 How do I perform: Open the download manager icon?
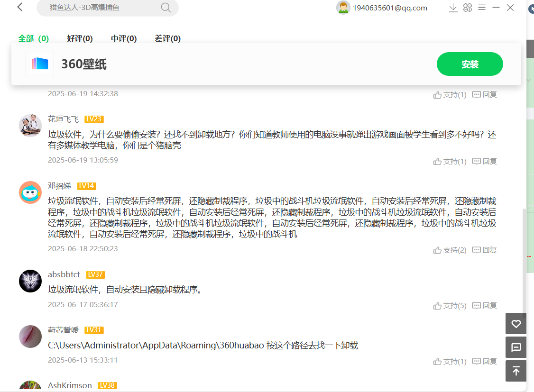(x=453, y=8)
